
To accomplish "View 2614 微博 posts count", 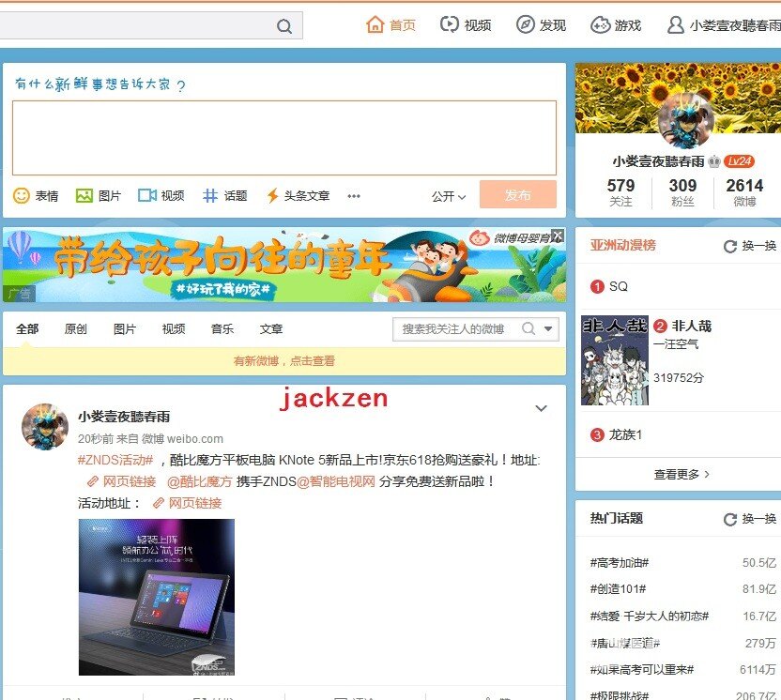I will (x=744, y=192).
